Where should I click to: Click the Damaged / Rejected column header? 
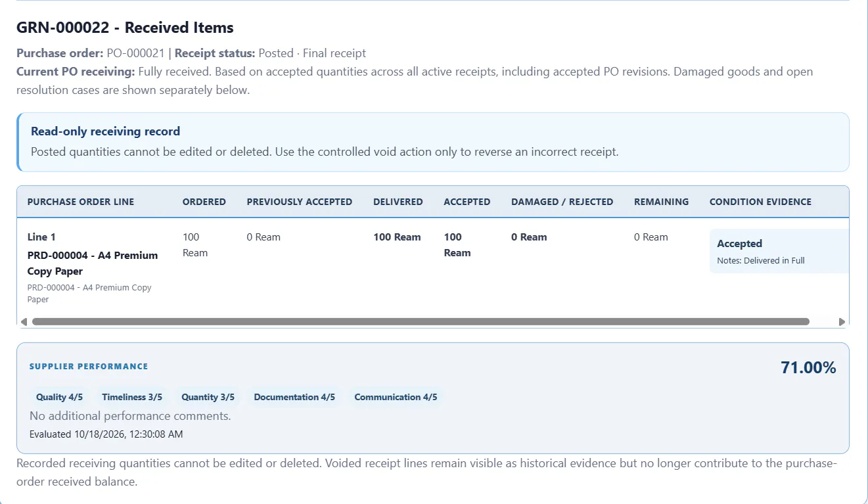click(562, 202)
